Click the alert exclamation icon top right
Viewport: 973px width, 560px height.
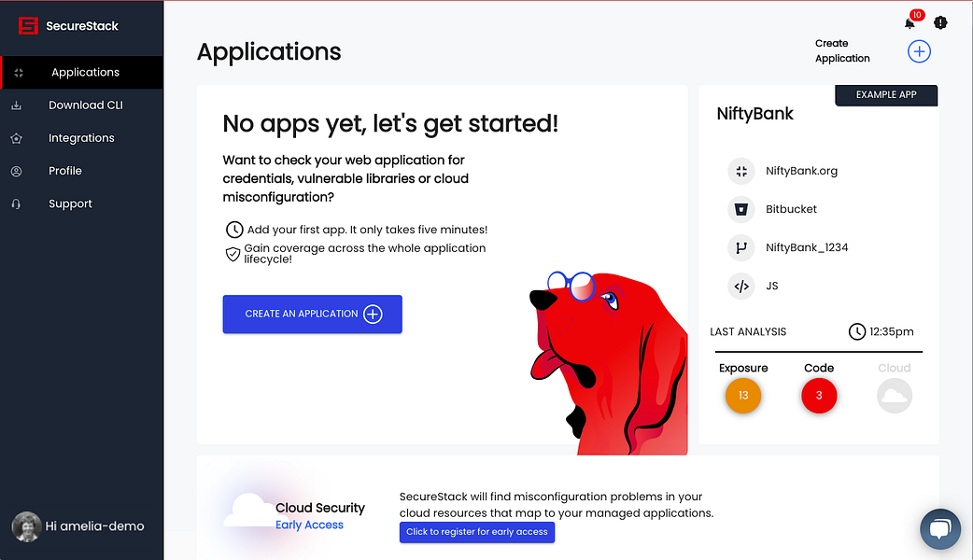pos(940,22)
